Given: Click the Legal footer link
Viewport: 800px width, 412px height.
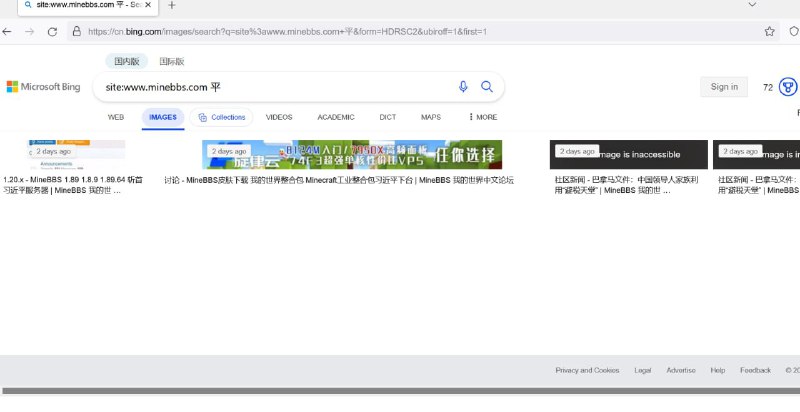Looking at the screenshot, I should (x=643, y=370).
